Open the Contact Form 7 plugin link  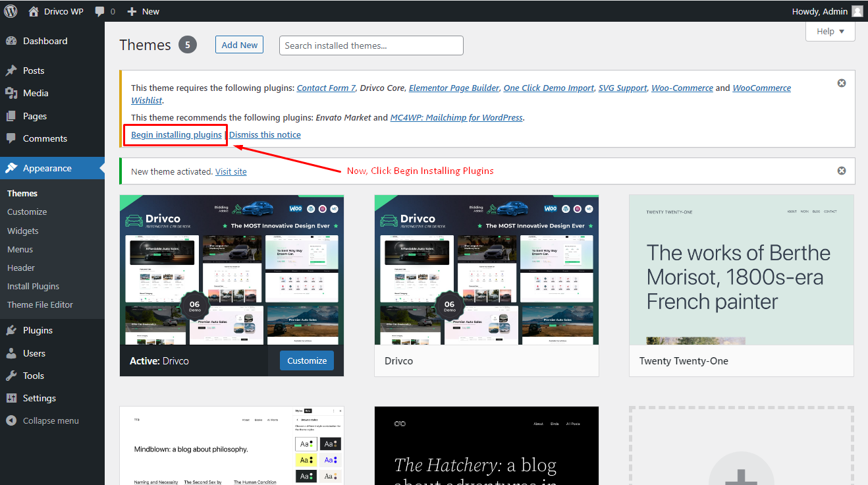(326, 88)
